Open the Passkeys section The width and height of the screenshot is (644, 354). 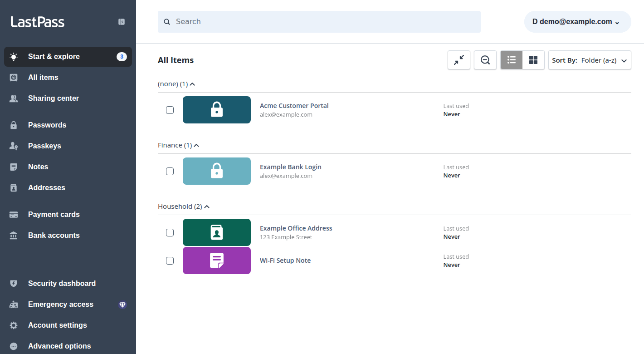68,146
